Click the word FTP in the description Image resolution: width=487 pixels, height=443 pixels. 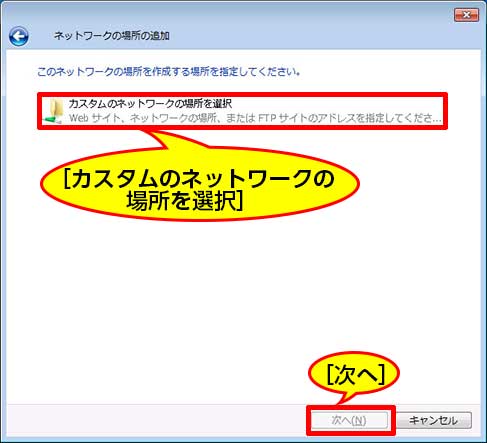[267, 118]
